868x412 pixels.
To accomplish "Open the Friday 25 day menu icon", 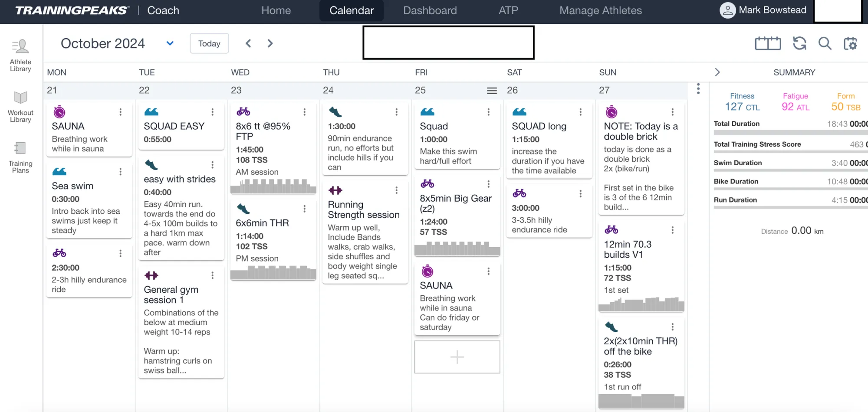I will coord(492,91).
